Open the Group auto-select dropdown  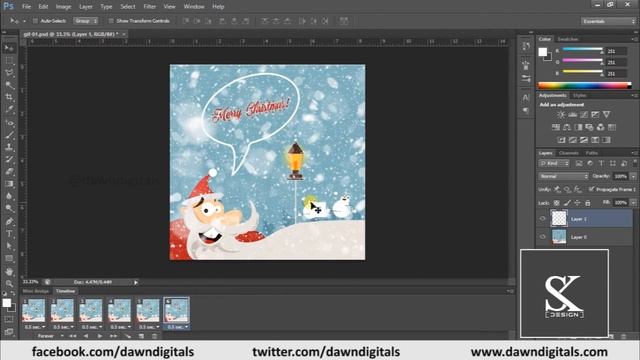pyautogui.click(x=86, y=21)
